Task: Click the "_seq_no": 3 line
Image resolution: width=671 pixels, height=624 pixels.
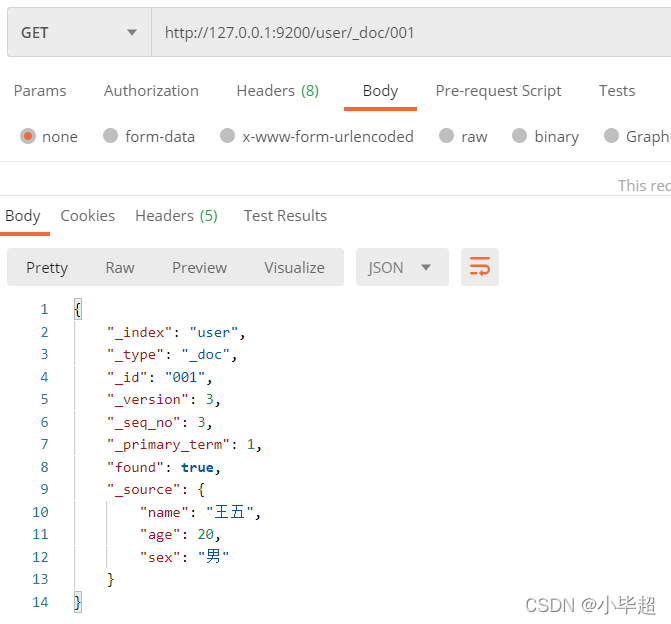Action: coord(160,422)
